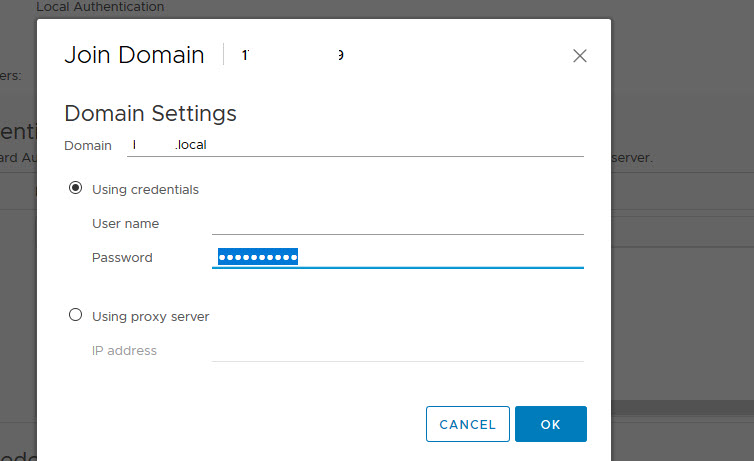Click the 'Domain Settings' heading
Screen dimensions: 754x461
coord(150,112)
